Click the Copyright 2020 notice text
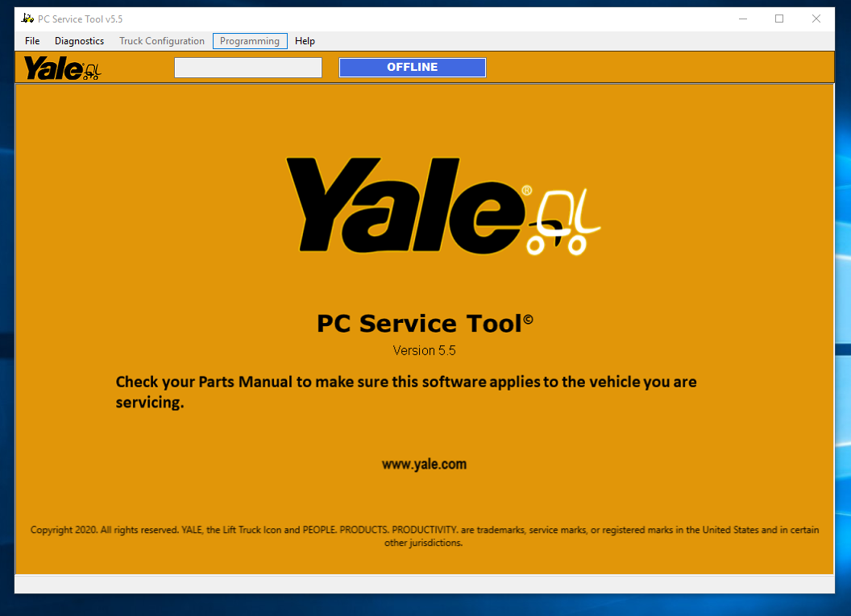 point(425,536)
